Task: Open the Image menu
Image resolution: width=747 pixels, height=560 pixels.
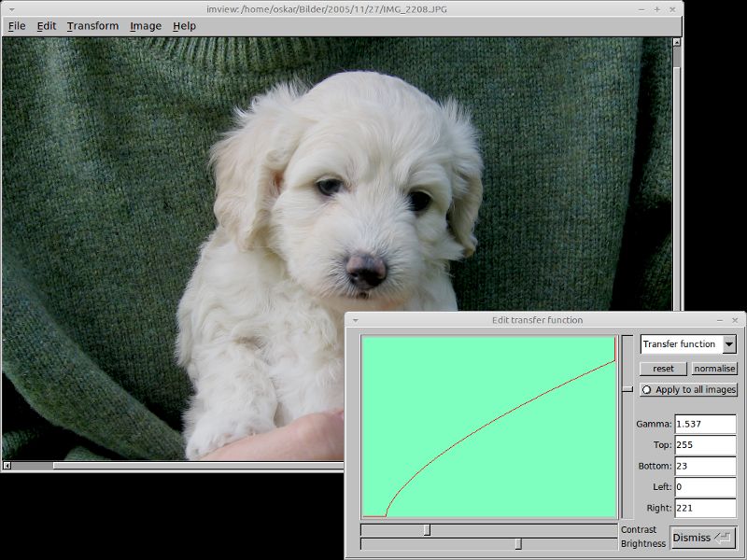Action: (x=146, y=26)
